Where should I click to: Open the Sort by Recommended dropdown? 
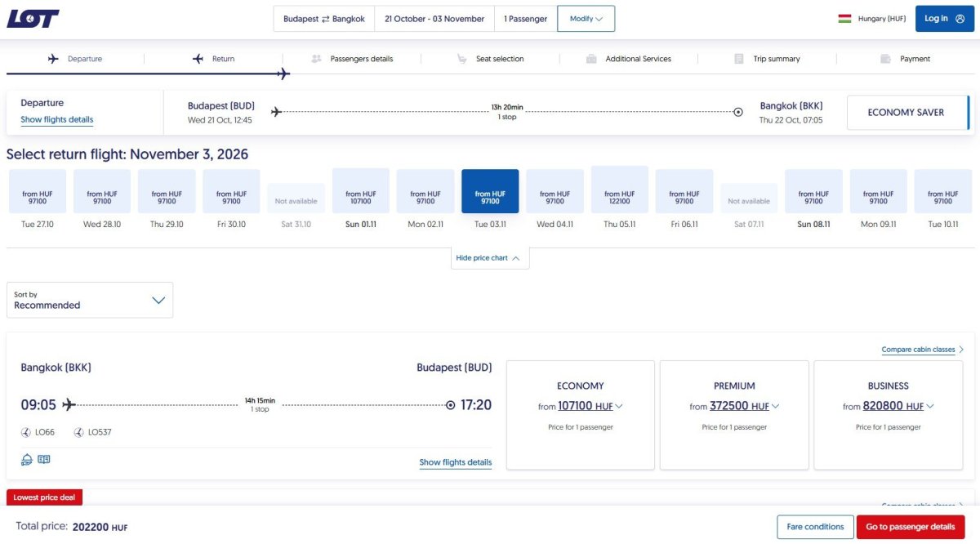(x=90, y=300)
